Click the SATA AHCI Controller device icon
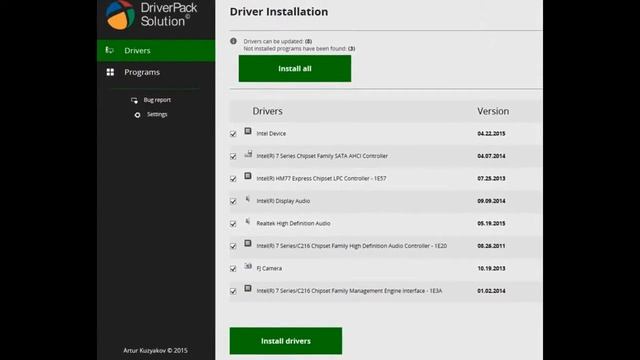This screenshot has height=360, width=640. (248, 154)
